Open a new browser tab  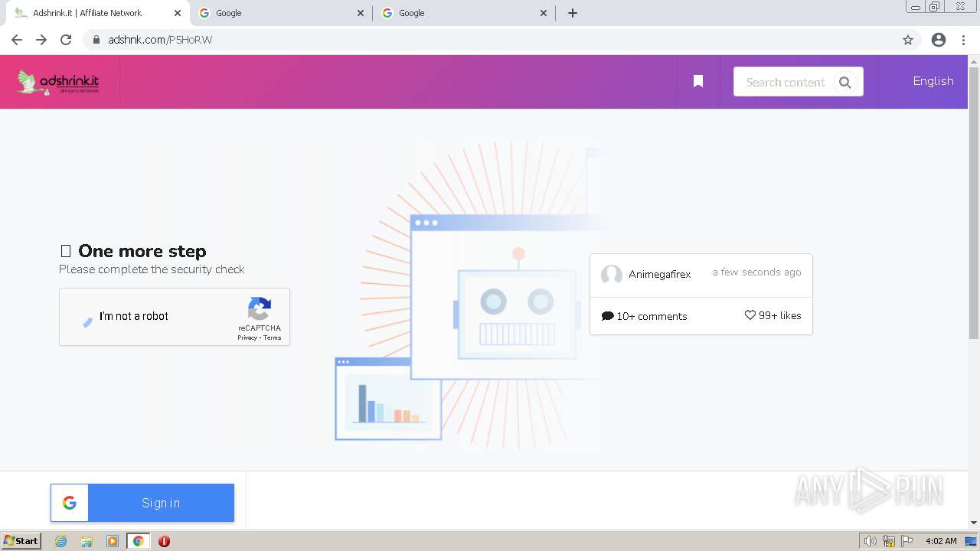(x=573, y=13)
